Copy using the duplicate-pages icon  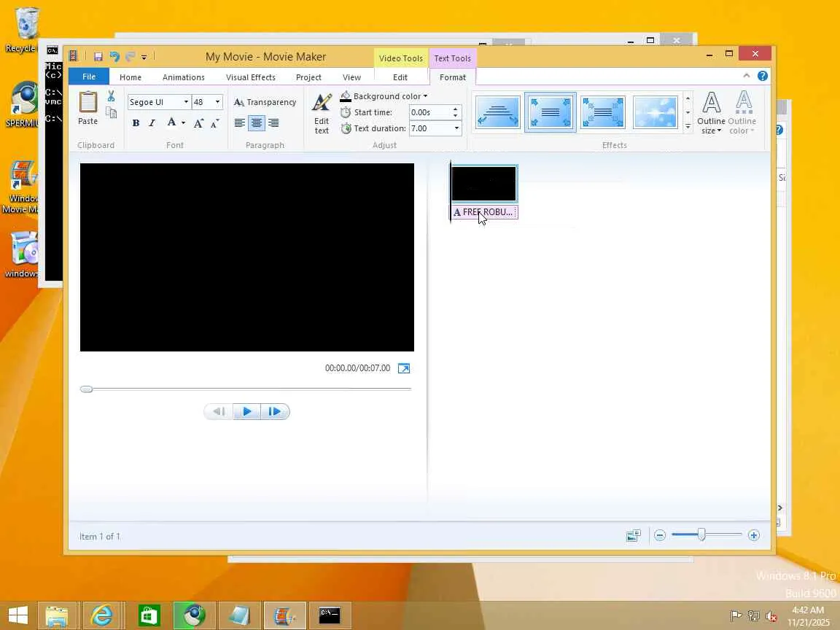click(x=111, y=112)
